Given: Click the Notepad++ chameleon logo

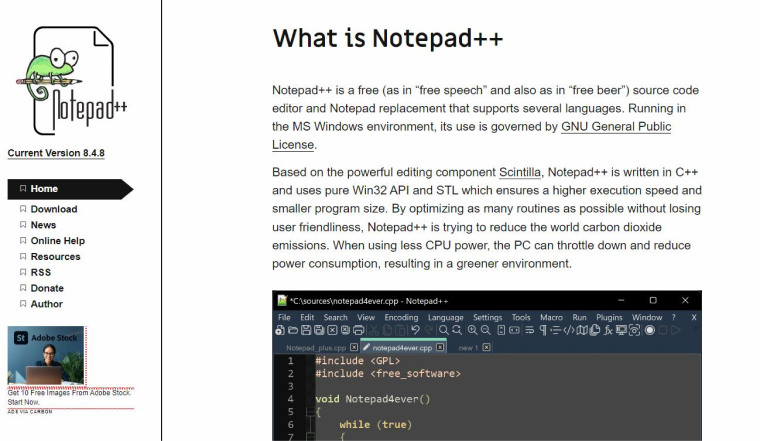Looking at the screenshot, I should [73, 81].
